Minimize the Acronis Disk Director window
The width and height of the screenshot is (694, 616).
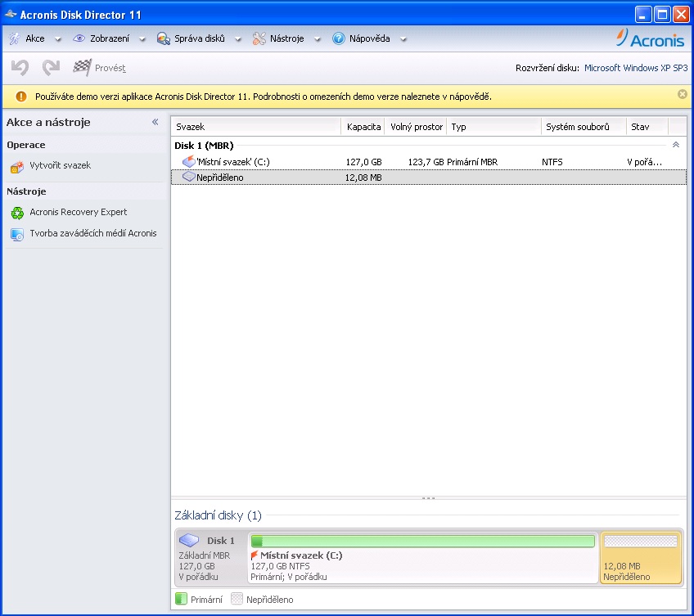643,15
